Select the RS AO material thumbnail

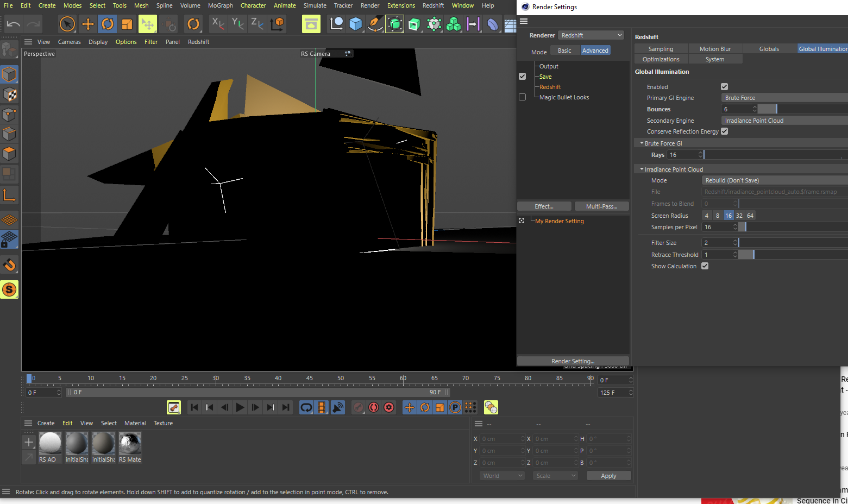pyautogui.click(x=50, y=444)
